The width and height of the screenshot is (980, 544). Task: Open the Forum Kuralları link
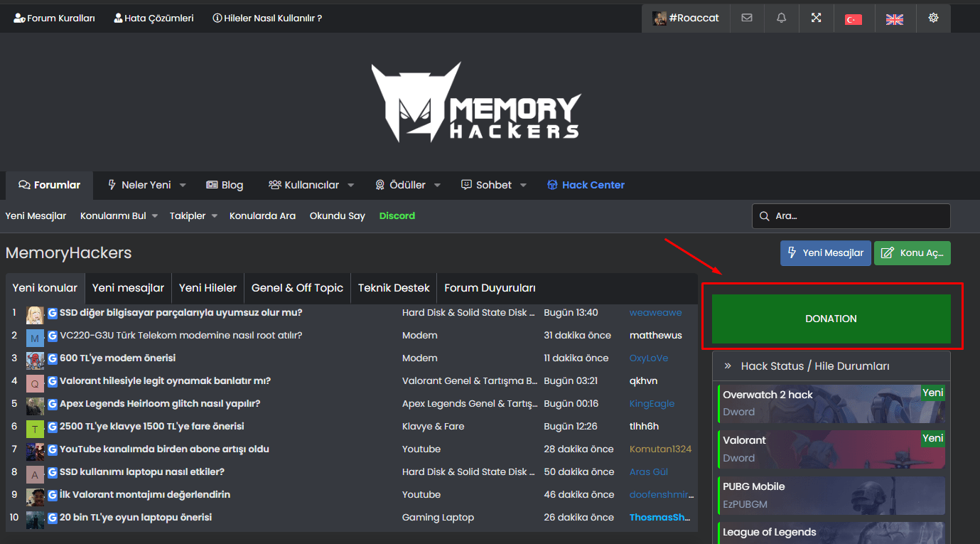(54, 18)
